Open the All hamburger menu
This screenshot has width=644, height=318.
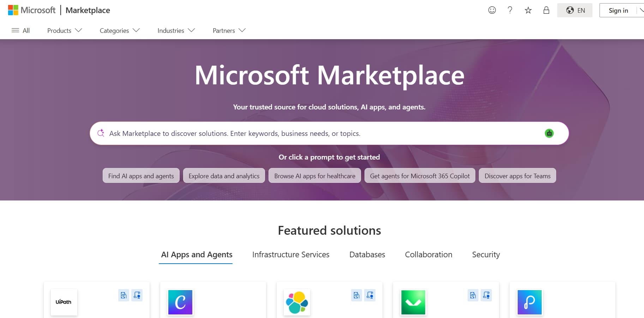pos(21,30)
